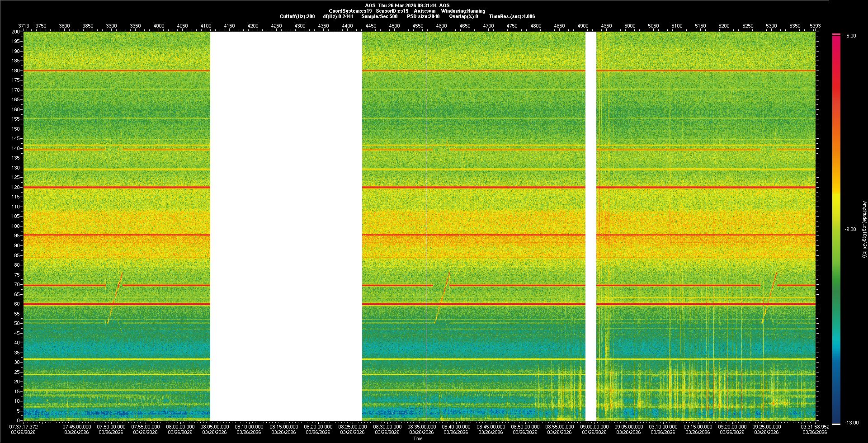Click the 08:35:00.000 time axis label
868x443 pixels.
[x=421, y=427]
